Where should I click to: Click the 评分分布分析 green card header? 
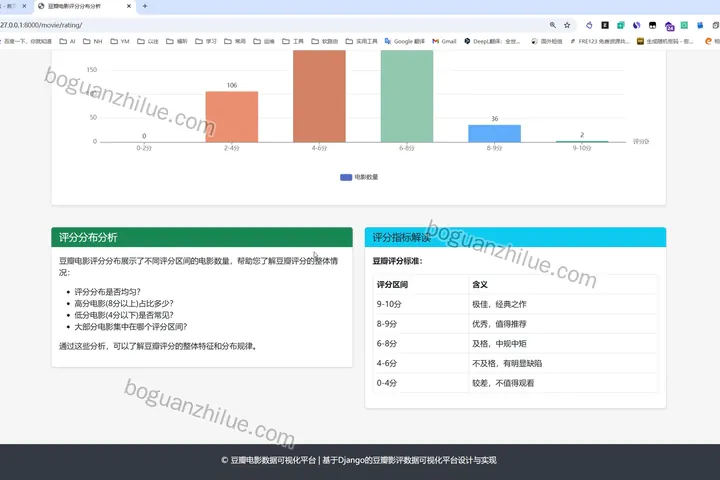202,237
